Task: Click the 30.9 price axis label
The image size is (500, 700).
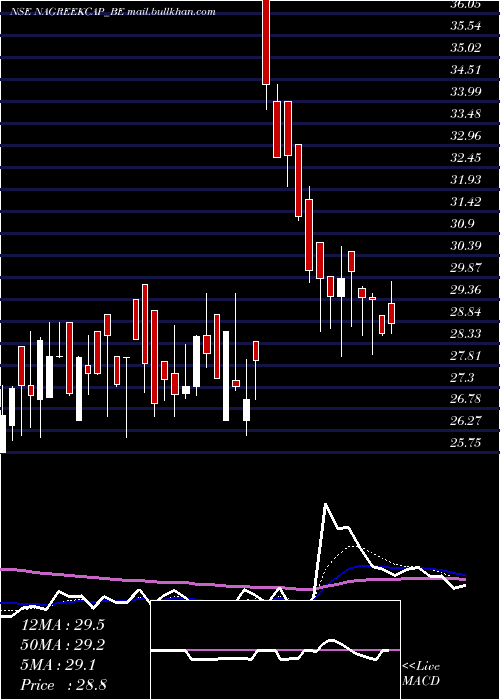Action: tap(462, 224)
